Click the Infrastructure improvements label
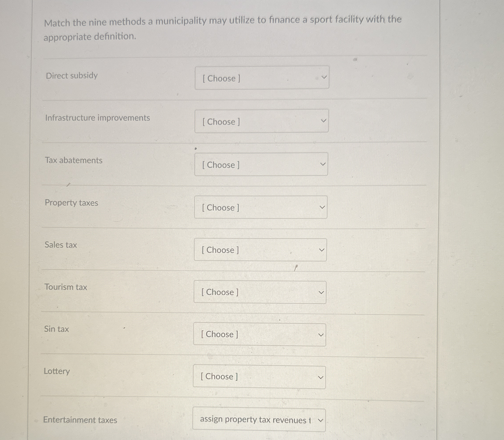Screen dimensions: 504x440 point(98,118)
